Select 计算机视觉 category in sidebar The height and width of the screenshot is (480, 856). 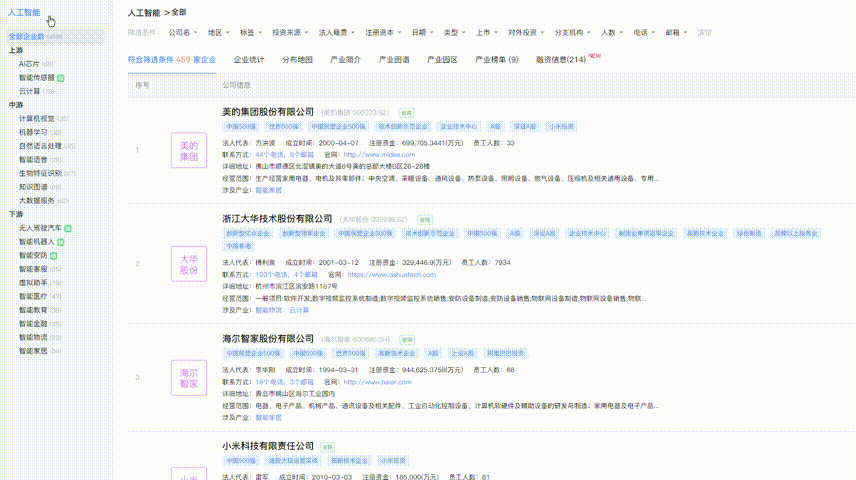click(x=36, y=118)
